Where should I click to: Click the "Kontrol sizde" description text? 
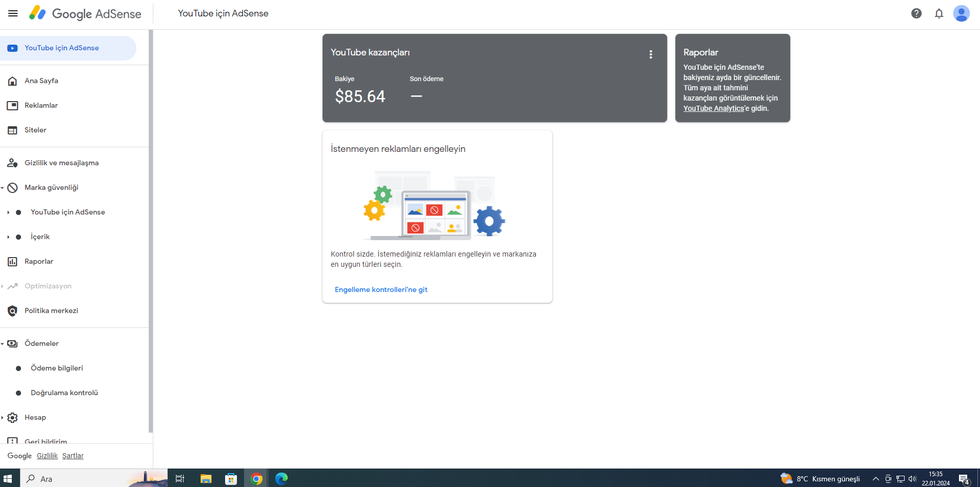click(433, 259)
